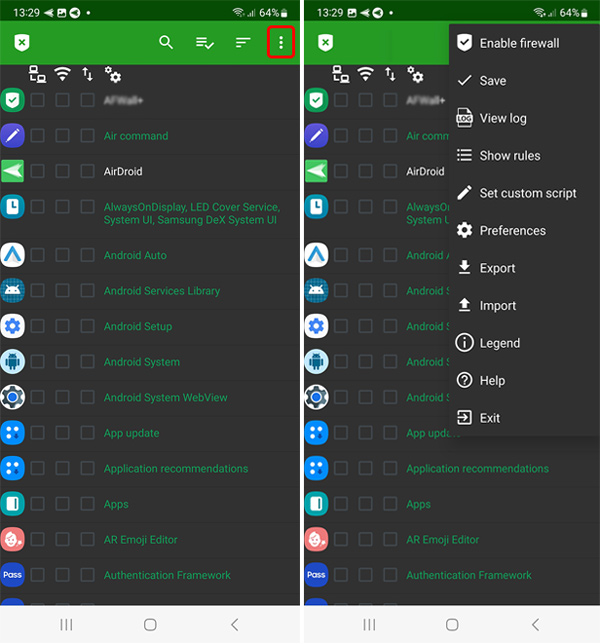600x644 pixels.
Task: Toggle Wi-Fi checkbox for AR Emoji Editor, left screen
Action: (62, 539)
